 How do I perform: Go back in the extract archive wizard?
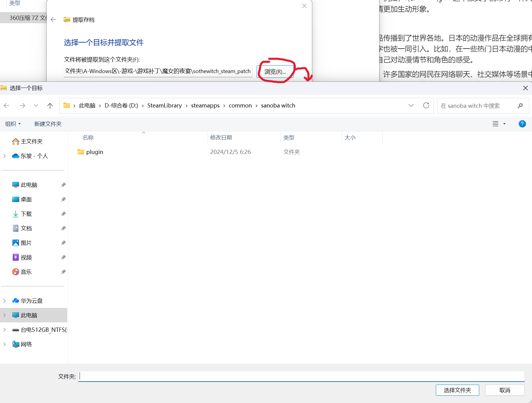pyautogui.click(x=53, y=20)
